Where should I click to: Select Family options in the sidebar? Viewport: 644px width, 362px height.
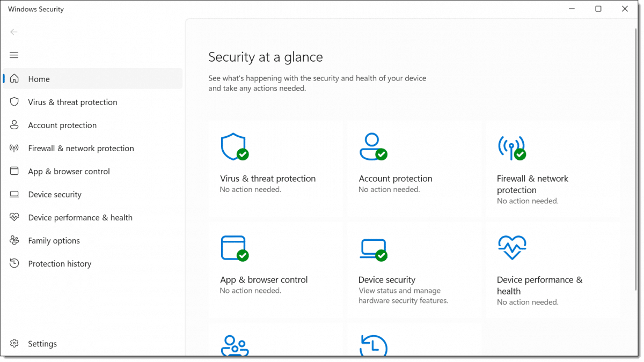[92, 240]
